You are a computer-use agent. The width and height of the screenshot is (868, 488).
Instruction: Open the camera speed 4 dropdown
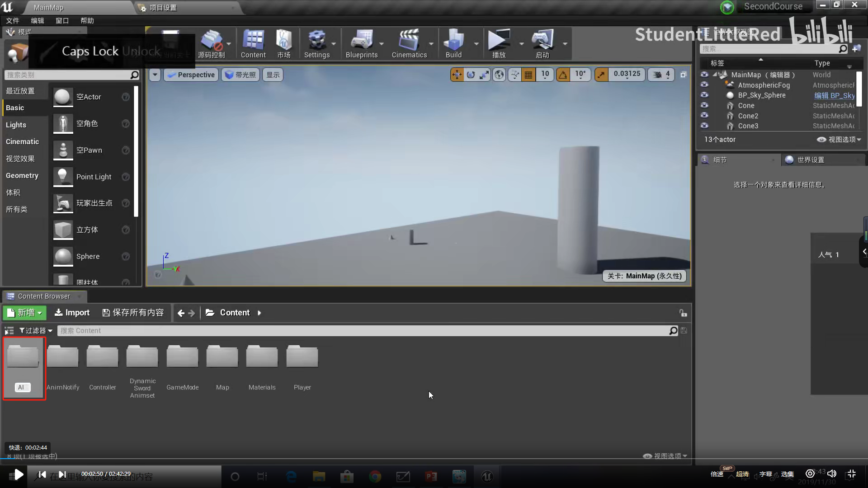point(661,75)
